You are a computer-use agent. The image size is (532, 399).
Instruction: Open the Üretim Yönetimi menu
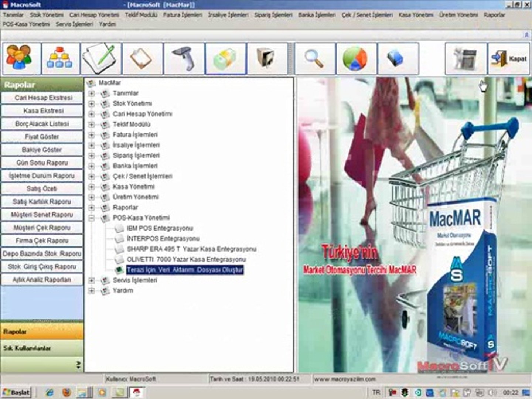click(x=458, y=15)
